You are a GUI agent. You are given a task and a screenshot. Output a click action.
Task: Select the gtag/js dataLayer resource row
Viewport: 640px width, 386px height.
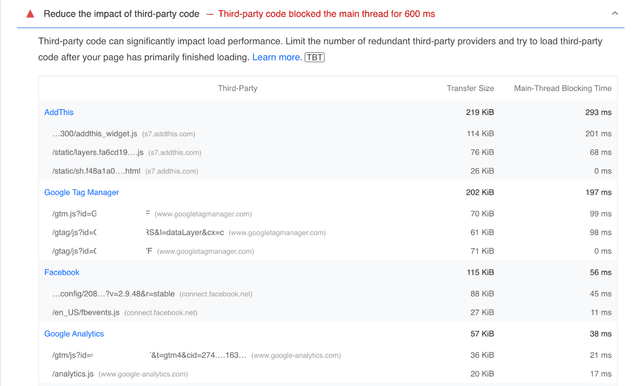[328, 233]
